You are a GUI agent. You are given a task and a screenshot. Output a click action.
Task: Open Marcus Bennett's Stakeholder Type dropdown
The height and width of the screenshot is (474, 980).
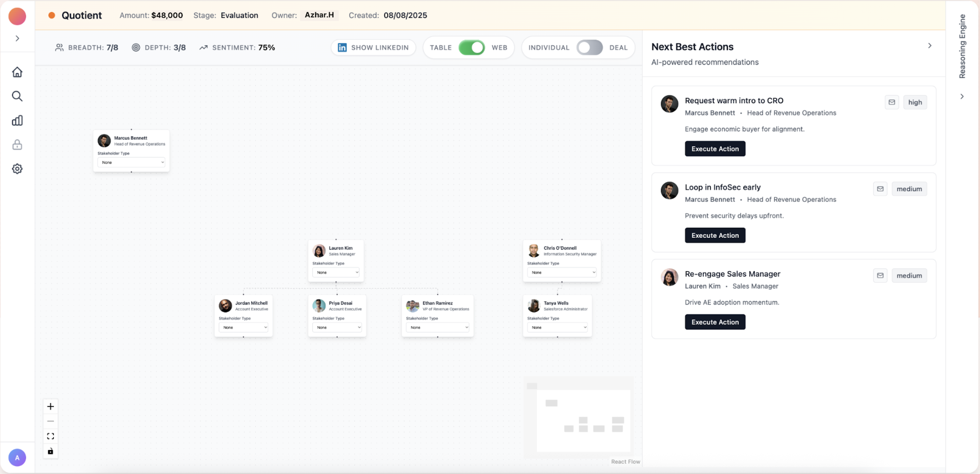pyautogui.click(x=131, y=162)
